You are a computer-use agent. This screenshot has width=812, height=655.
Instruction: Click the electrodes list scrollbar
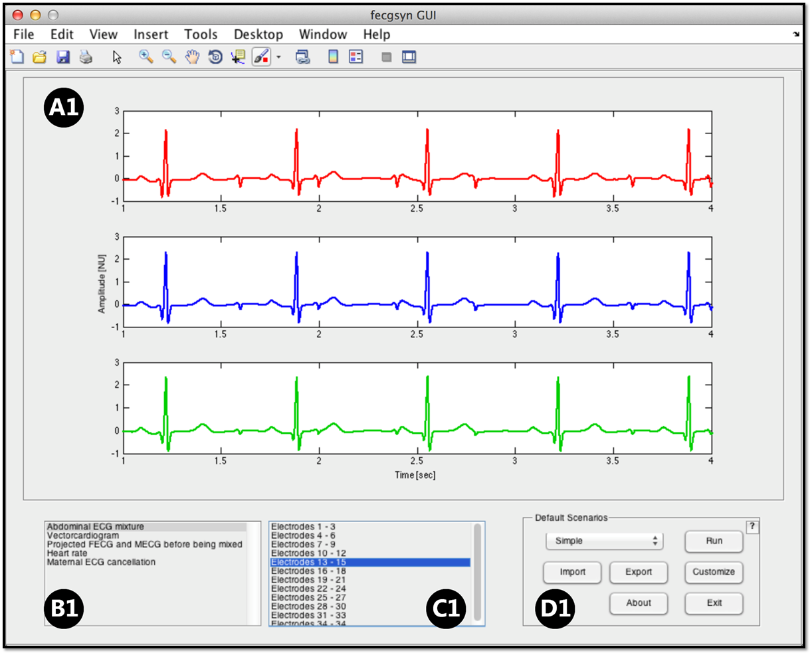pyautogui.click(x=477, y=571)
